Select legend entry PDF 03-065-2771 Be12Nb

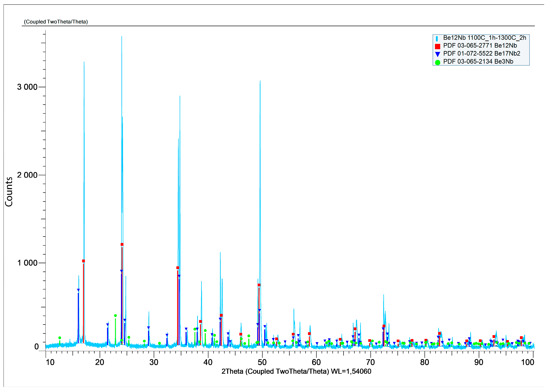click(480, 46)
